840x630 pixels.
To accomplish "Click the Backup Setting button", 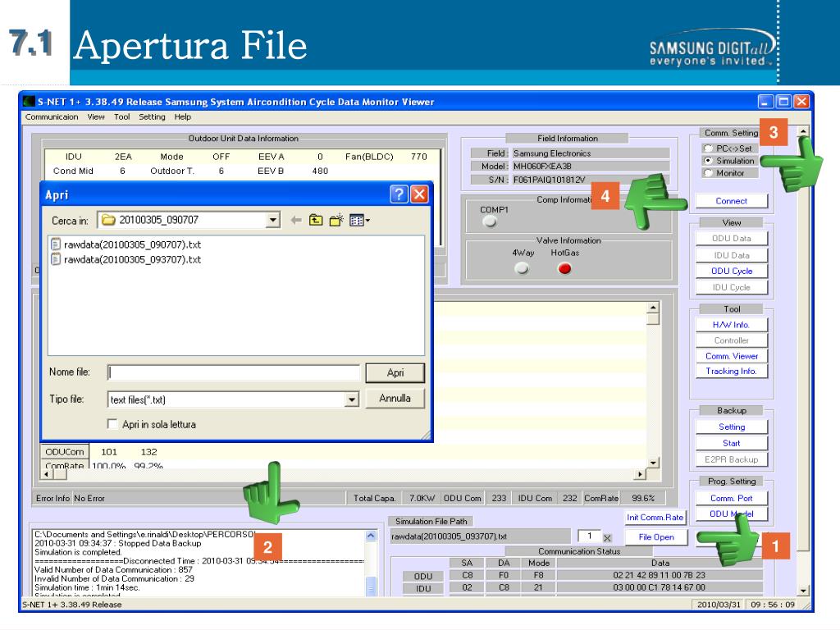I will coord(731,427).
